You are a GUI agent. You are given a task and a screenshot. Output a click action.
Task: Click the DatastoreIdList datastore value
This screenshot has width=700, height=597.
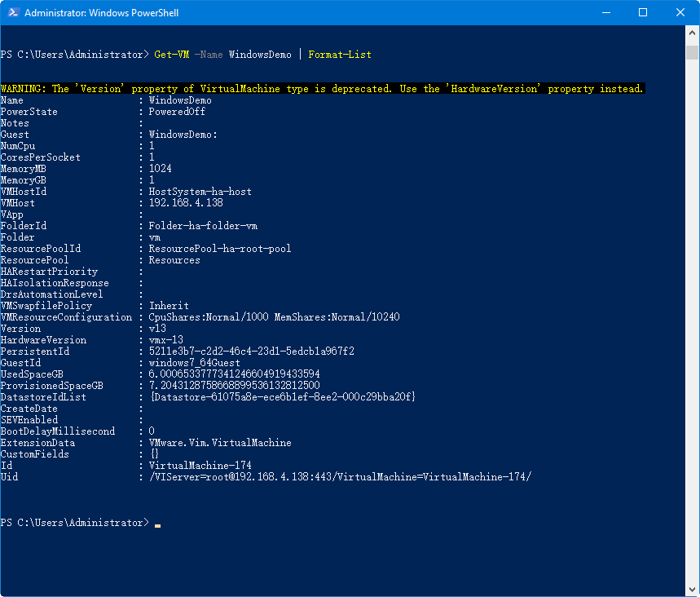pos(283,397)
